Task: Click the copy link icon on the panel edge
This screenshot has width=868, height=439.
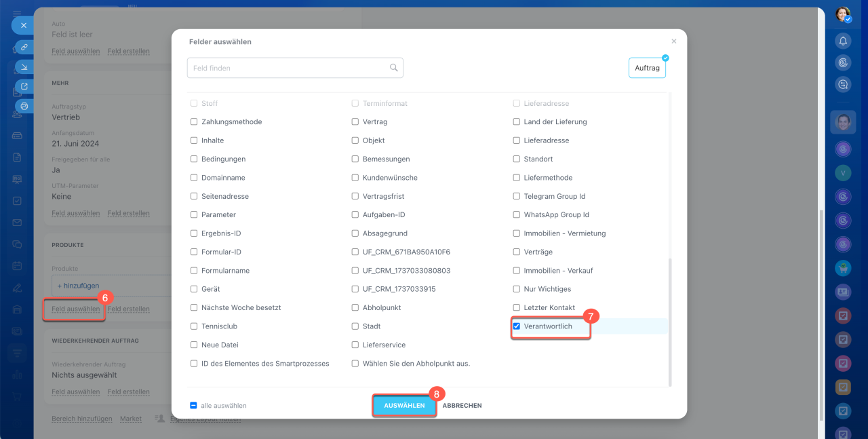Action: pos(24,47)
